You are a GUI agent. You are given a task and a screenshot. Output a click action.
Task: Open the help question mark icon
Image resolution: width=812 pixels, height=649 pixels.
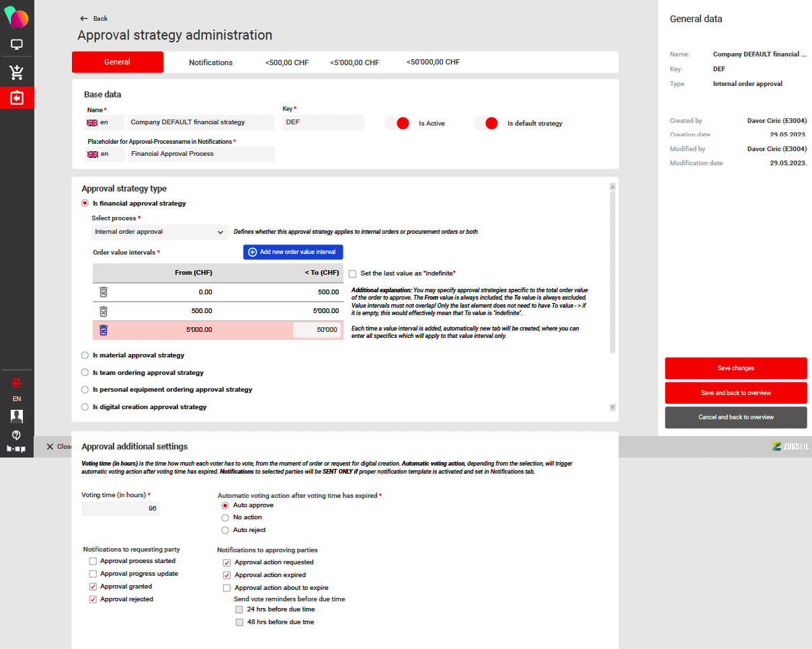click(x=17, y=435)
